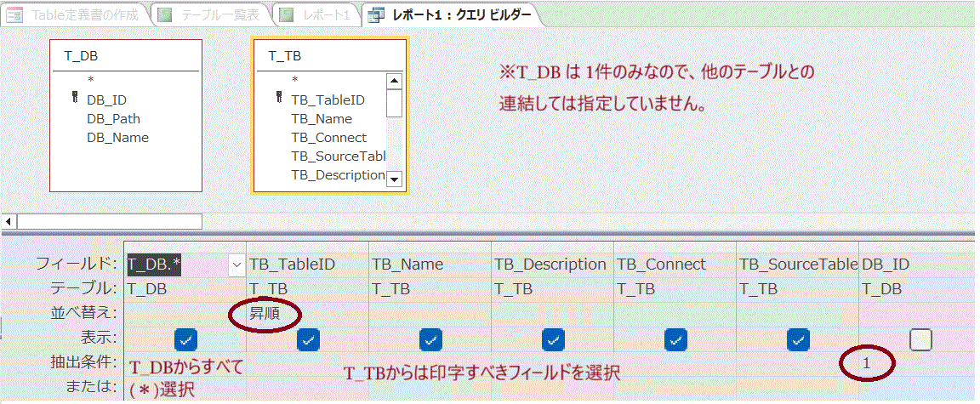
Task: Toggle the show checkbox under T_DB.* column
Action: pos(185,340)
